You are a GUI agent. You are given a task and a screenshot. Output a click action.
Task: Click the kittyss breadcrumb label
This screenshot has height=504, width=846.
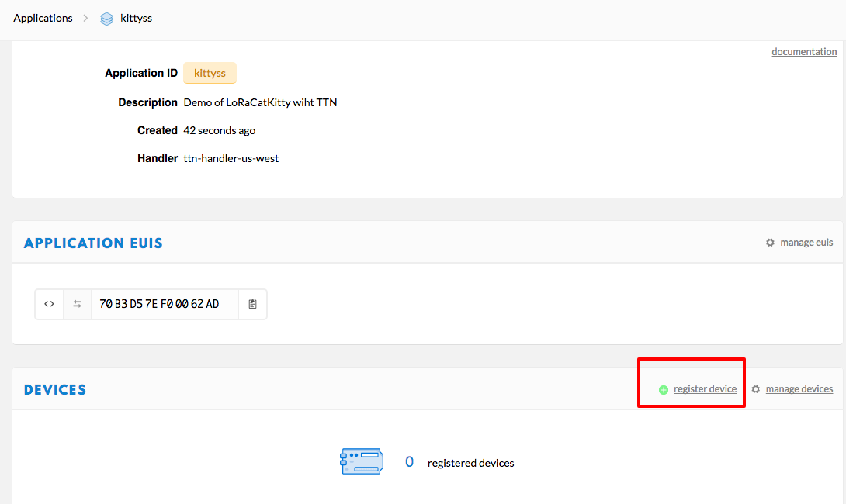click(x=136, y=19)
